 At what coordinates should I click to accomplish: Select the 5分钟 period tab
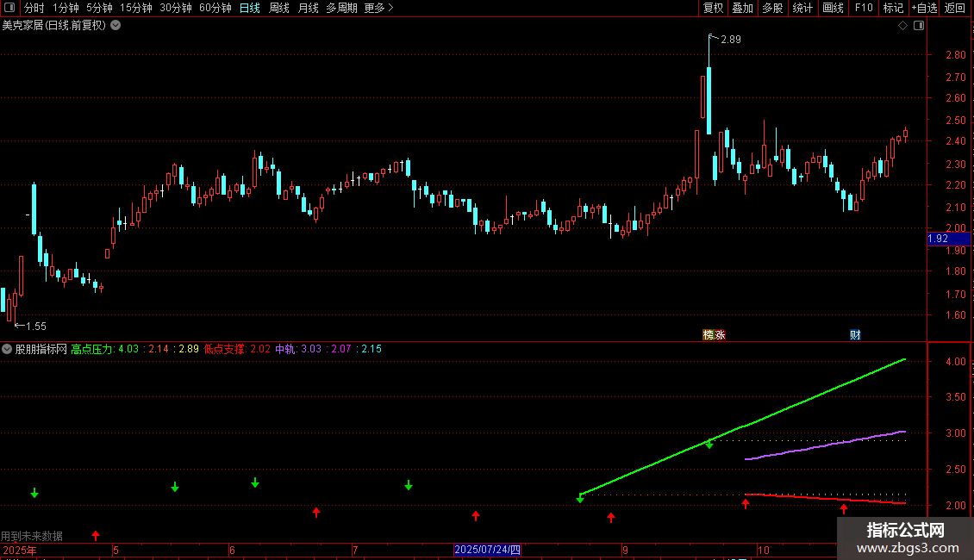coord(99,8)
